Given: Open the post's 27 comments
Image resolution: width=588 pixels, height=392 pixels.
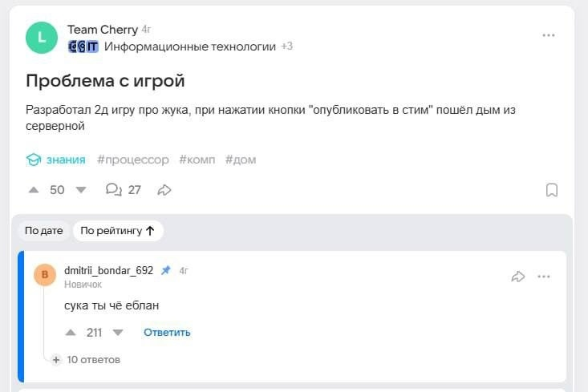Looking at the screenshot, I should 123,190.
